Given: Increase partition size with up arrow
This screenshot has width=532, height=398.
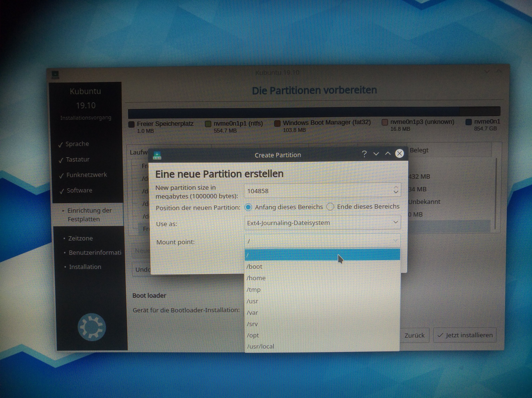Looking at the screenshot, I should click(396, 188).
